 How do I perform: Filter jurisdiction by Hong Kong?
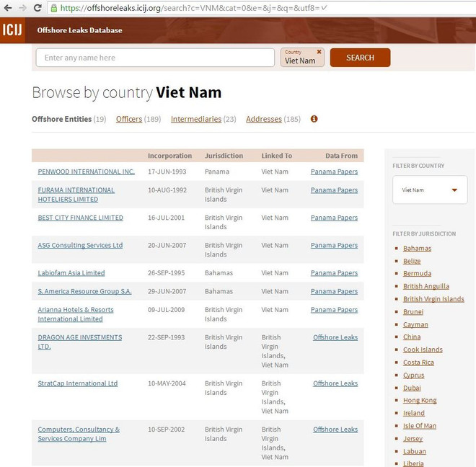(x=420, y=401)
